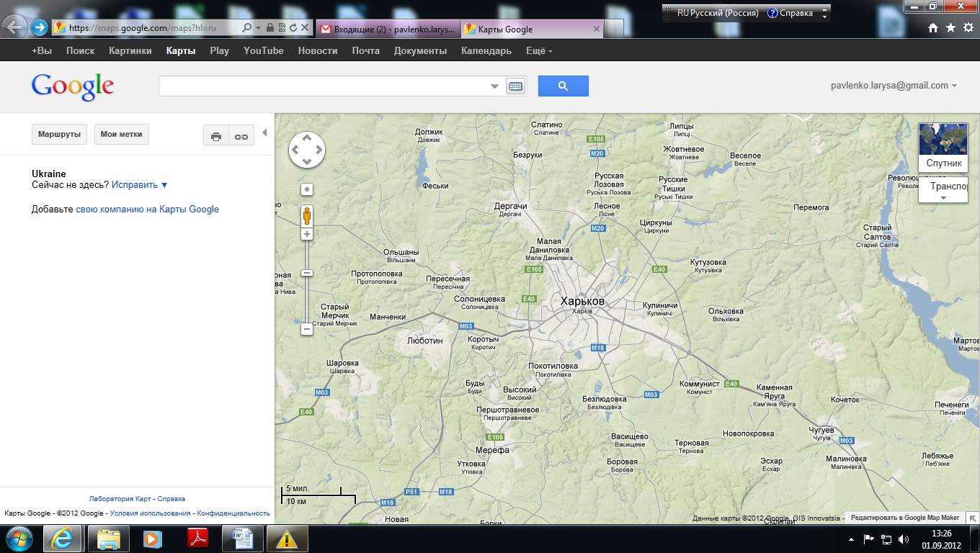The height and width of the screenshot is (553, 980).
Task: Click the link chain icon button
Action: pos(241,135)
